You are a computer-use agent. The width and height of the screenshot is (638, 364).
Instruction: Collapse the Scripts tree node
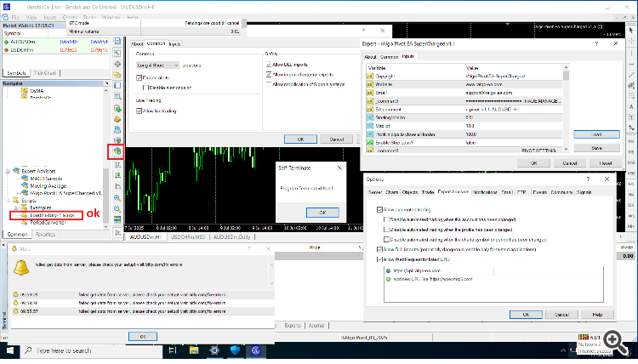[8, 201]
